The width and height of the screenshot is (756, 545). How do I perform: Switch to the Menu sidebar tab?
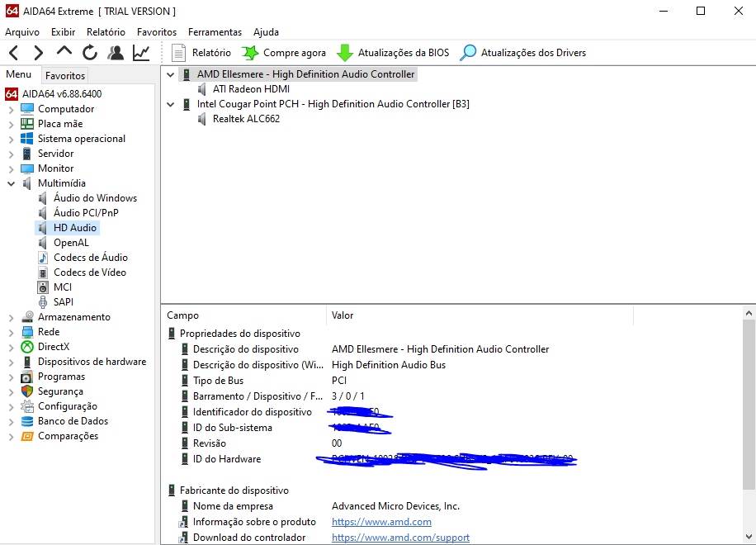19,74
